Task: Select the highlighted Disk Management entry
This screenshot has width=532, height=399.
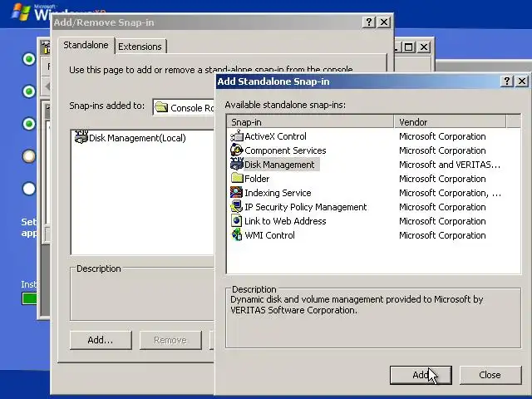Action: click(279, 165)
